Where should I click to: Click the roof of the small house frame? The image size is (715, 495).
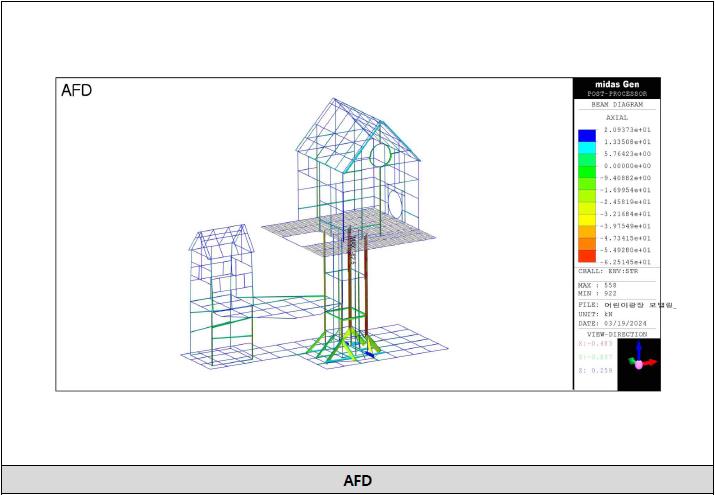[223, 238]
